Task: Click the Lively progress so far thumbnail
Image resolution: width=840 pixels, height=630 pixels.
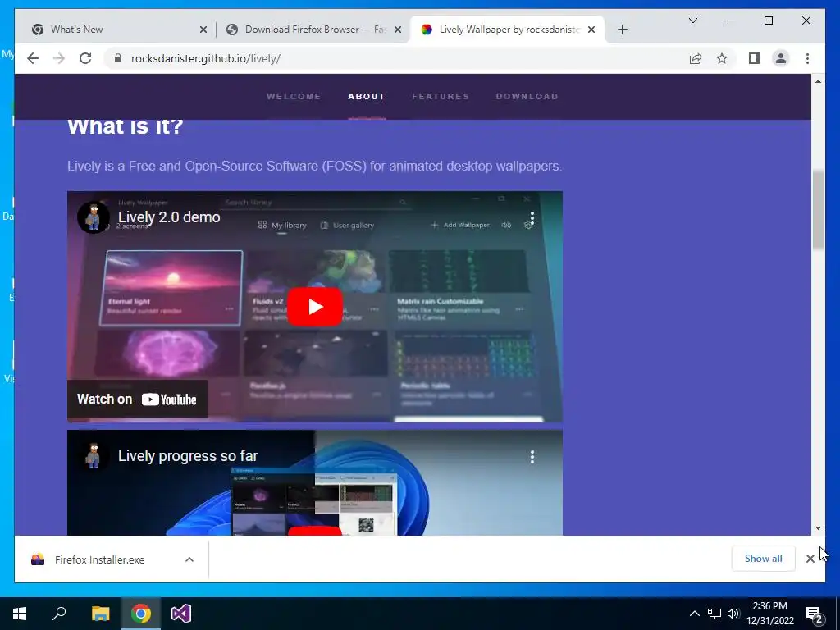Action: click(x=315, y=482)
